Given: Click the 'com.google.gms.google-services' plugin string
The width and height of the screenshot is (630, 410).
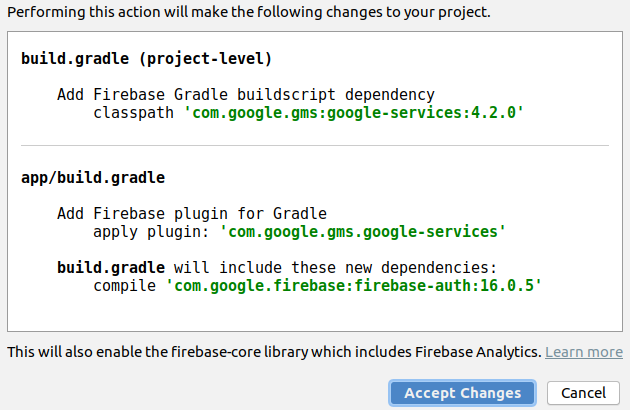Looking at the screenshot, I should 362,232.
